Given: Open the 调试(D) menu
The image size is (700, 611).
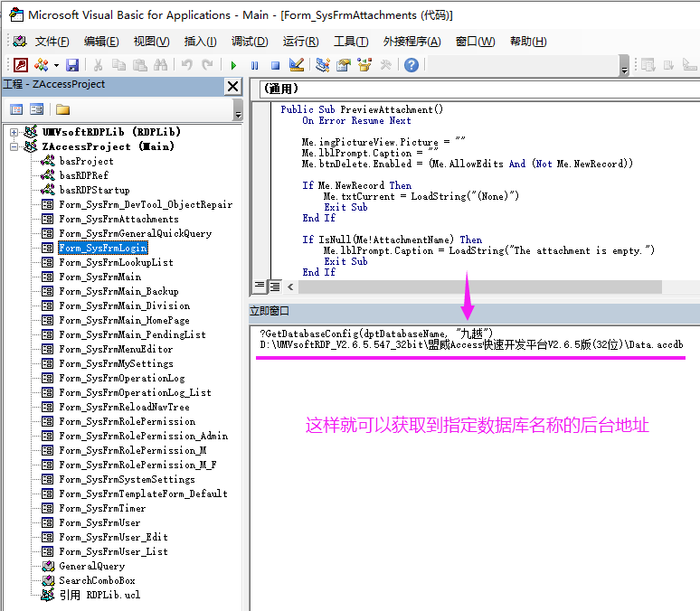Looking at the screenshot, I should pyautogui.click(x=250, y=42).
